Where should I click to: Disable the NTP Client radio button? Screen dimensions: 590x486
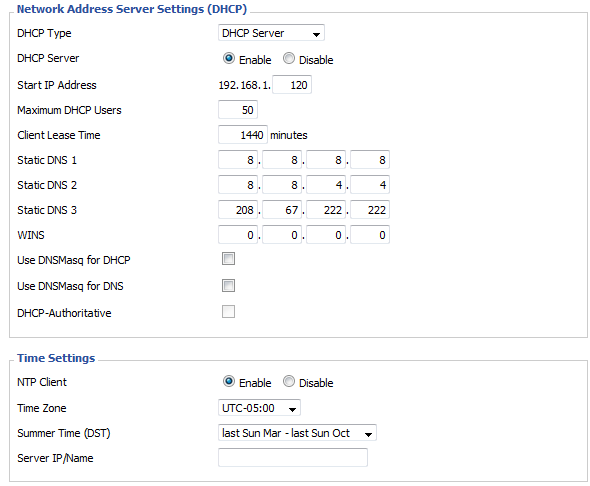[x=289, y=381]
